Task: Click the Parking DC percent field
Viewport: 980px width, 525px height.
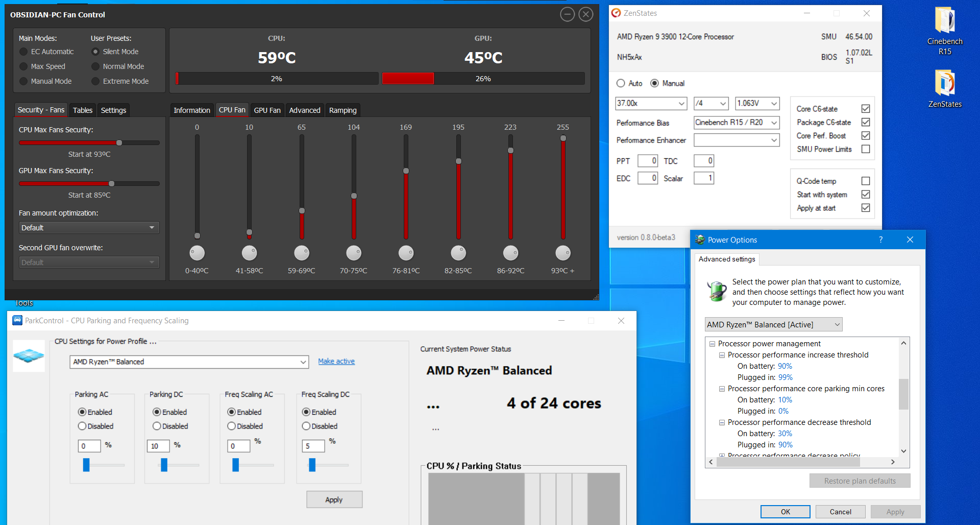Action: (x=158, y=446)
